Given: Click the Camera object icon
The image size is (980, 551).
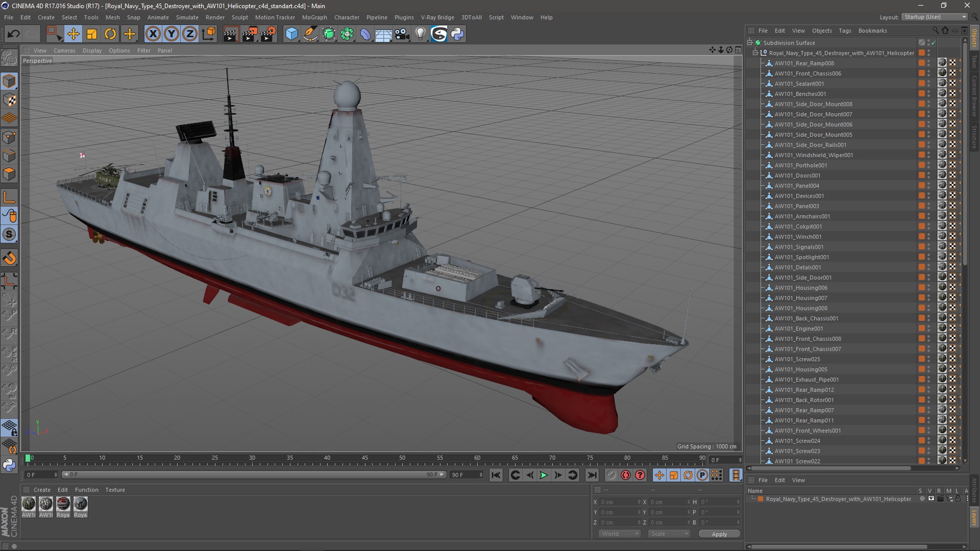Looking at the screenshot, I should point(402,34).
